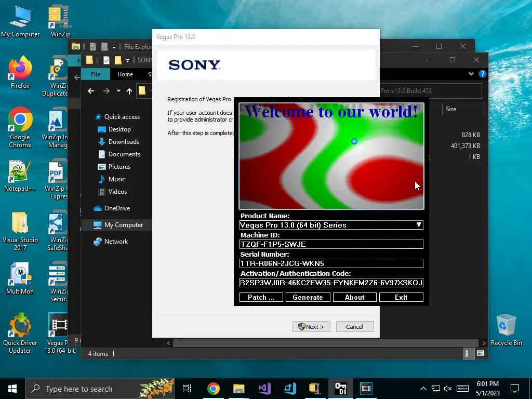This screenshot has height=399, width=532.
Task: Switch to large icons view in File Explorer
Action: coord(481,353)
